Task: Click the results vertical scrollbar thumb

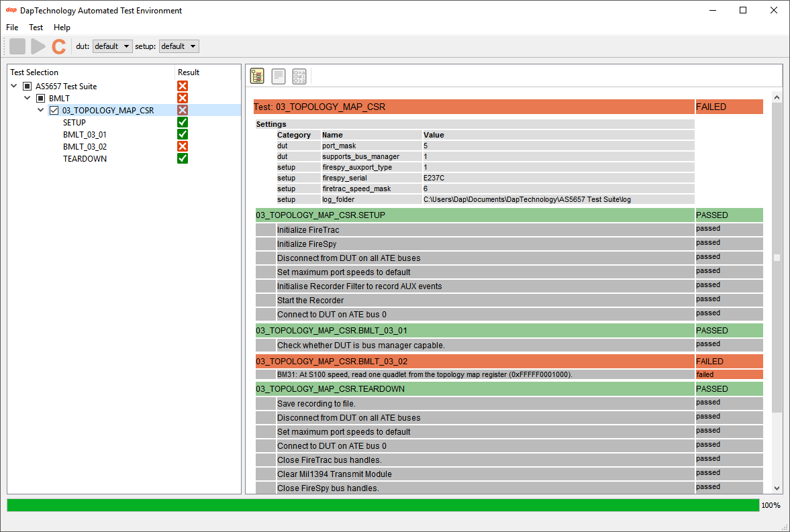Action: (x=777, y=257)
